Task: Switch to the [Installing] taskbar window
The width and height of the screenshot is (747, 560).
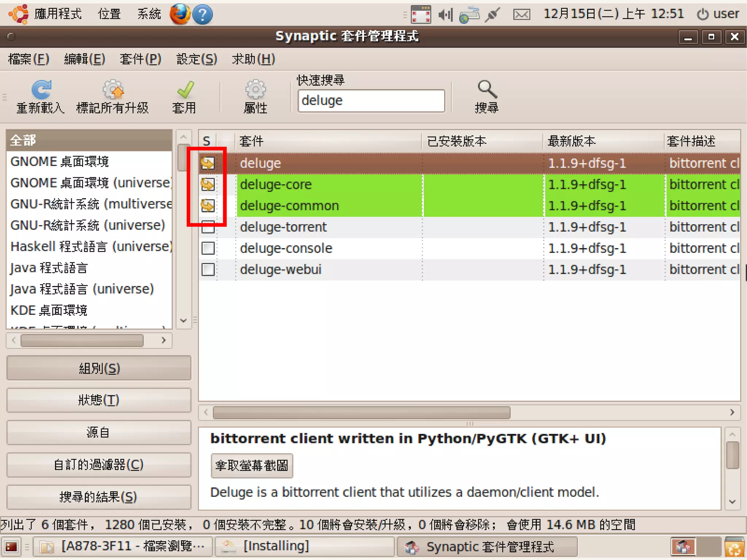Action: point(305,547)
